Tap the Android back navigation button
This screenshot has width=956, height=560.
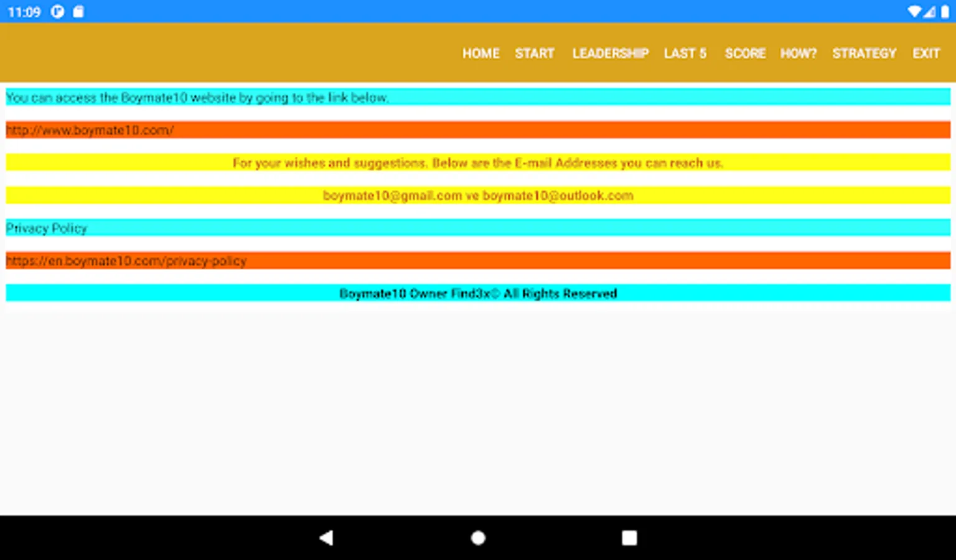point(326,538)
